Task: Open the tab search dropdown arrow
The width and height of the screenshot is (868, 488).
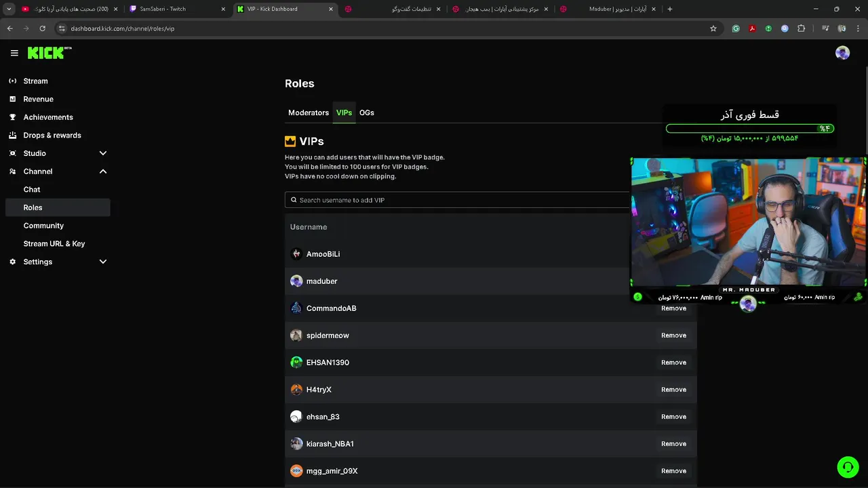Action: pos(9,9)
